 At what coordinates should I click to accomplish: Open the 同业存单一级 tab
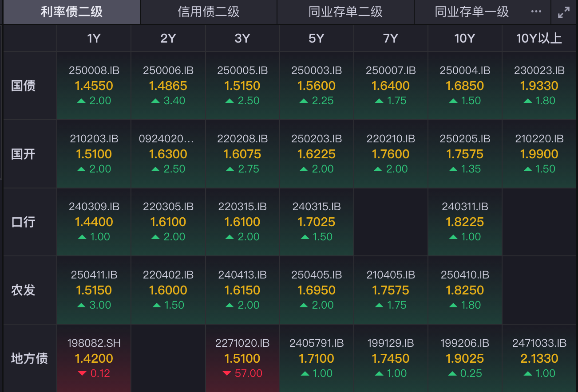coord(472,12)
